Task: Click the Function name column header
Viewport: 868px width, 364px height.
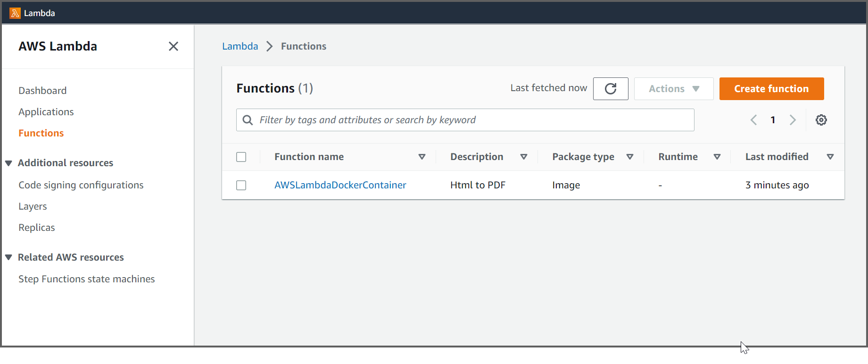Action: [x=309, y=157]
